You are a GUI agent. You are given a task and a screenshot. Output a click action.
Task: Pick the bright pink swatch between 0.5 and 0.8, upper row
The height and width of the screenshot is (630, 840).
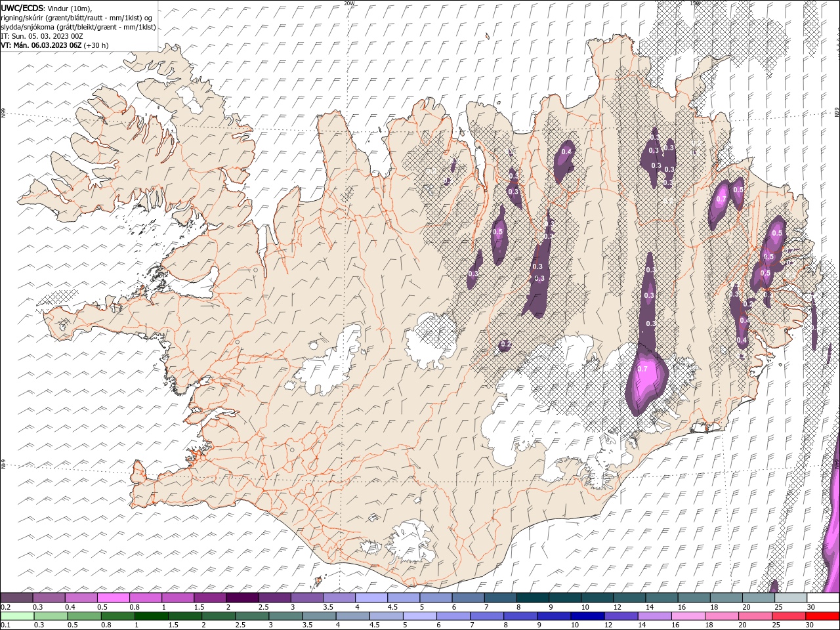pos(114,598)
